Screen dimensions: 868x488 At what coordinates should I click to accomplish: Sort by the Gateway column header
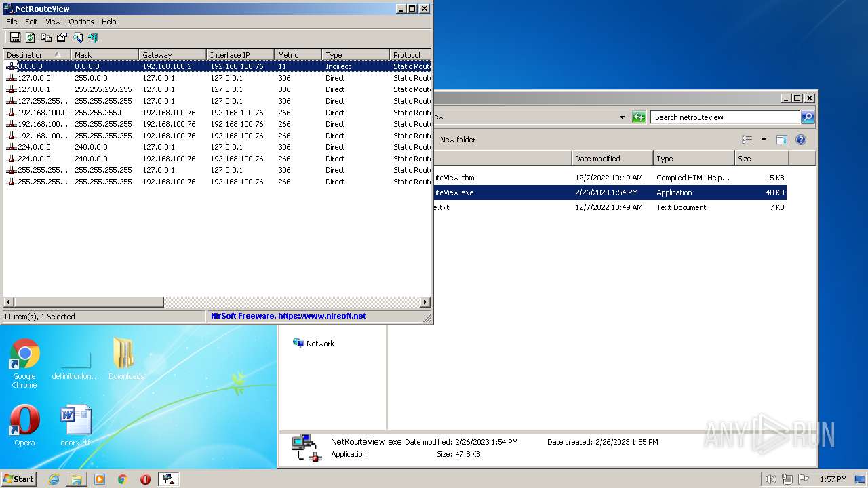click(172, 55)
